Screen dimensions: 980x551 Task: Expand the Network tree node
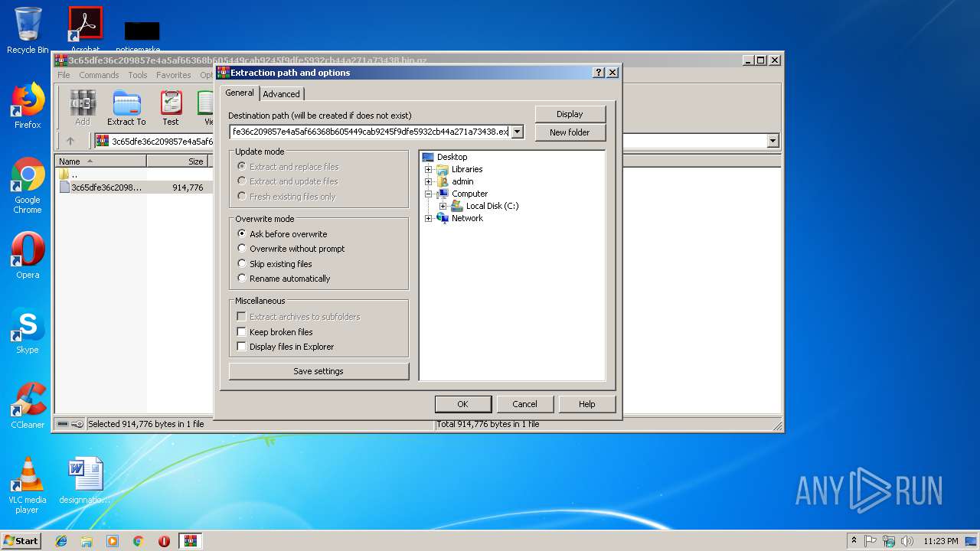click(x=429, y=218)
